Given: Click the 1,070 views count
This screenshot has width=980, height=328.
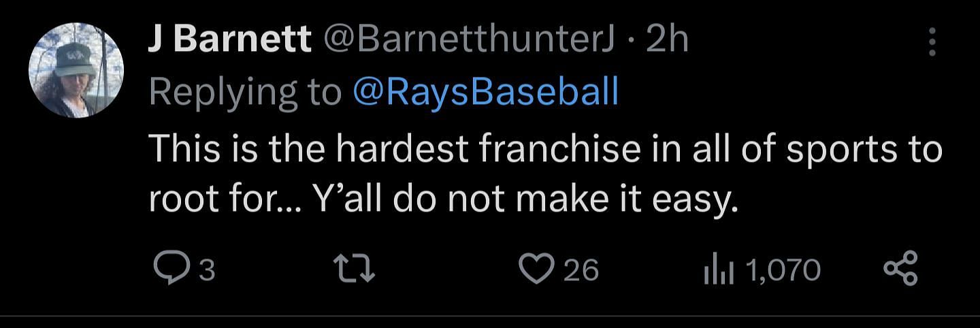Looking at the screenshot, I should 783,270.
